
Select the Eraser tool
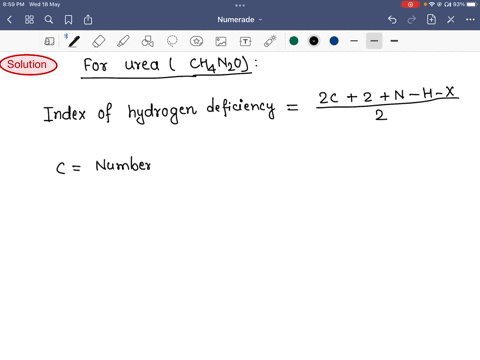pyautogui.click(x=99, y=41)
